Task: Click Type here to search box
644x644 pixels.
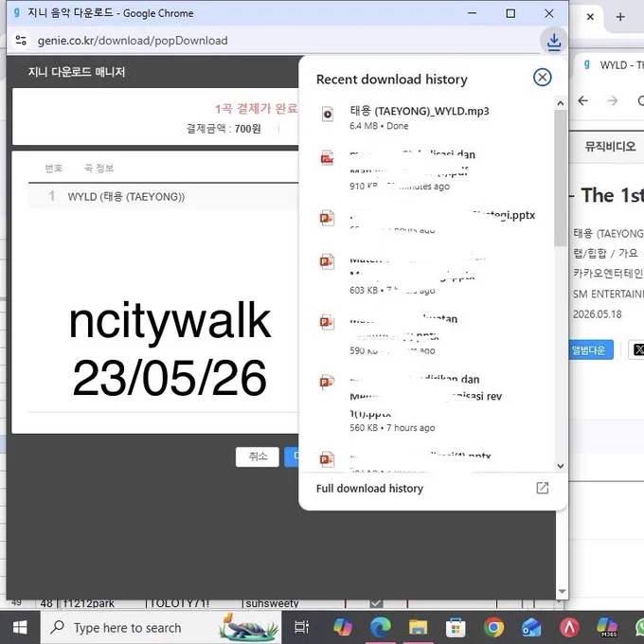Action: pos(161,628)
